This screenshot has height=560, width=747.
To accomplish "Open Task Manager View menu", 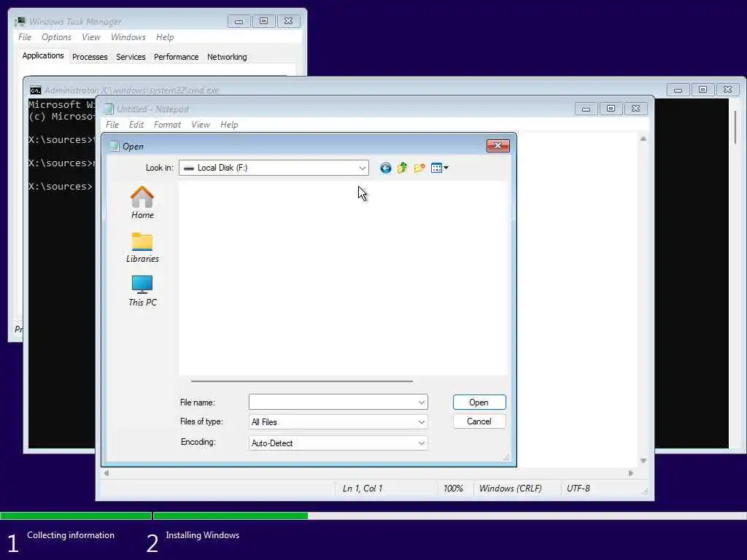I will click(91, 37).
